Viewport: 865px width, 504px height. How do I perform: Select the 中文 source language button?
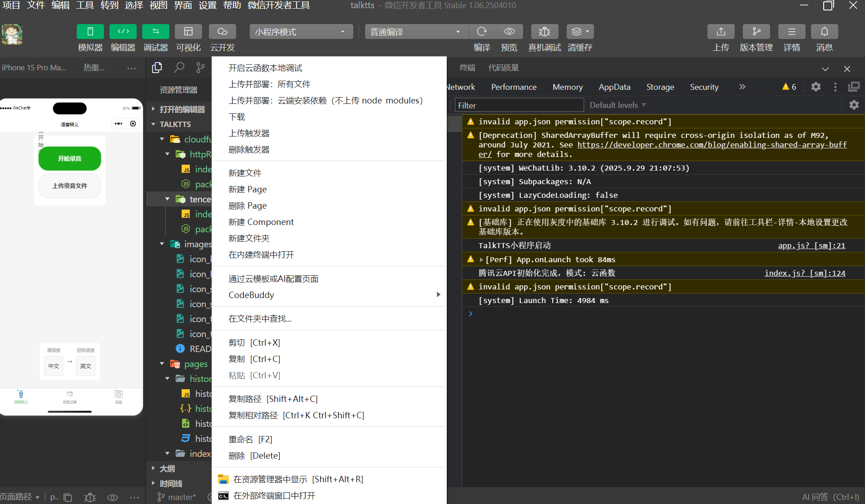point(54,366)
